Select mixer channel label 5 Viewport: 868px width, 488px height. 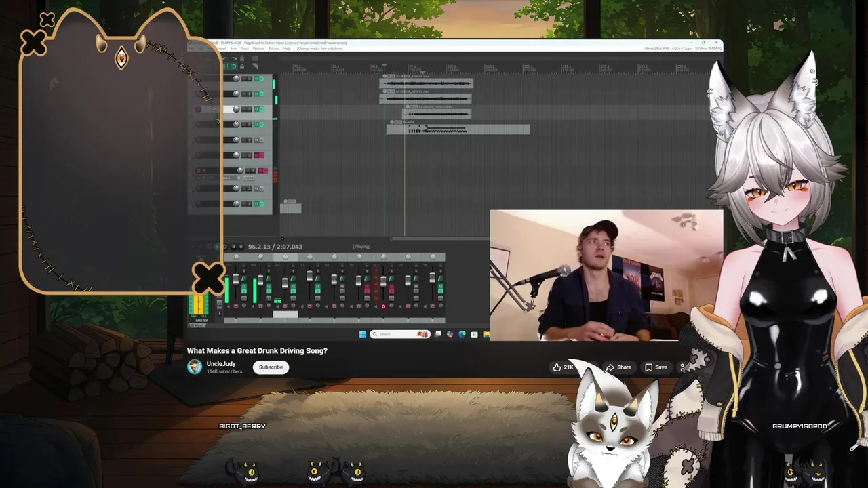pyautogui.click(x=334, y=321)
